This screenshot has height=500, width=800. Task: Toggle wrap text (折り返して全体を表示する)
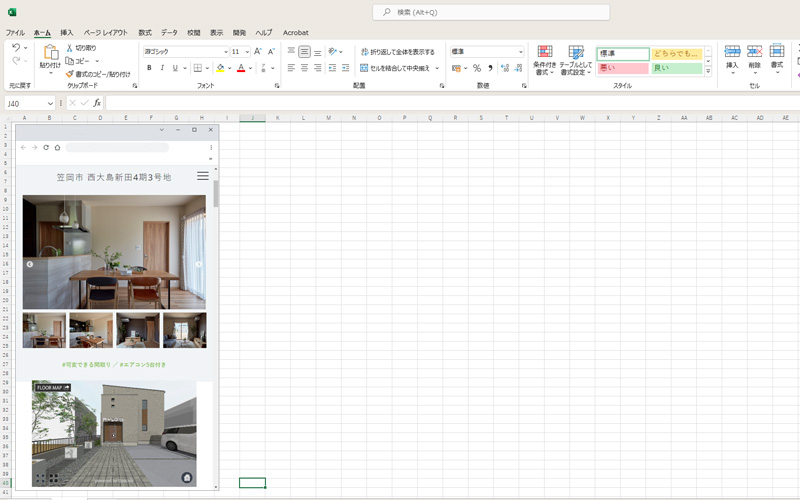397,51
